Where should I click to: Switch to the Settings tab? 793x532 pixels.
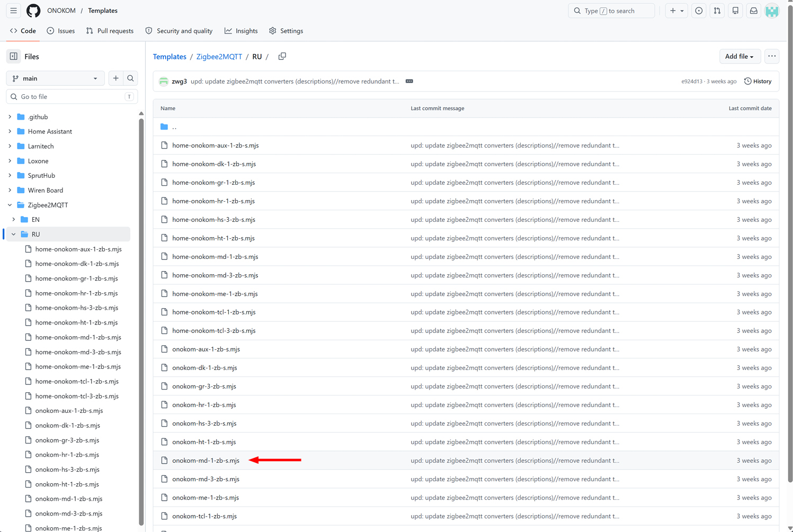coord(286,31)
